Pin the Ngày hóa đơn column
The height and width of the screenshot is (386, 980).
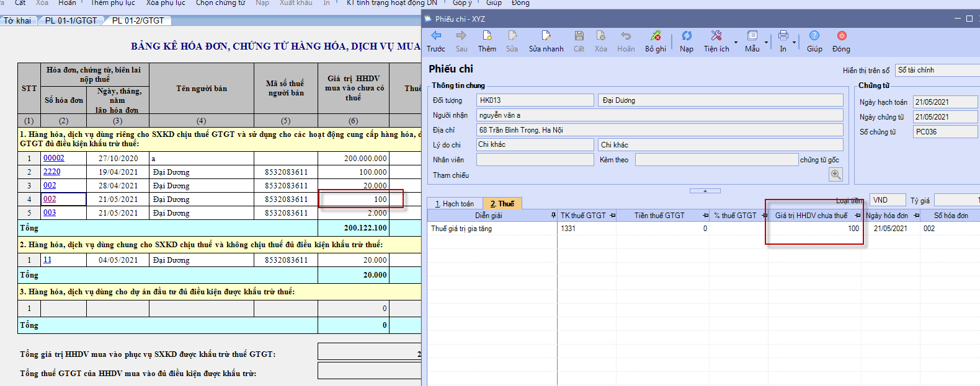916,216
